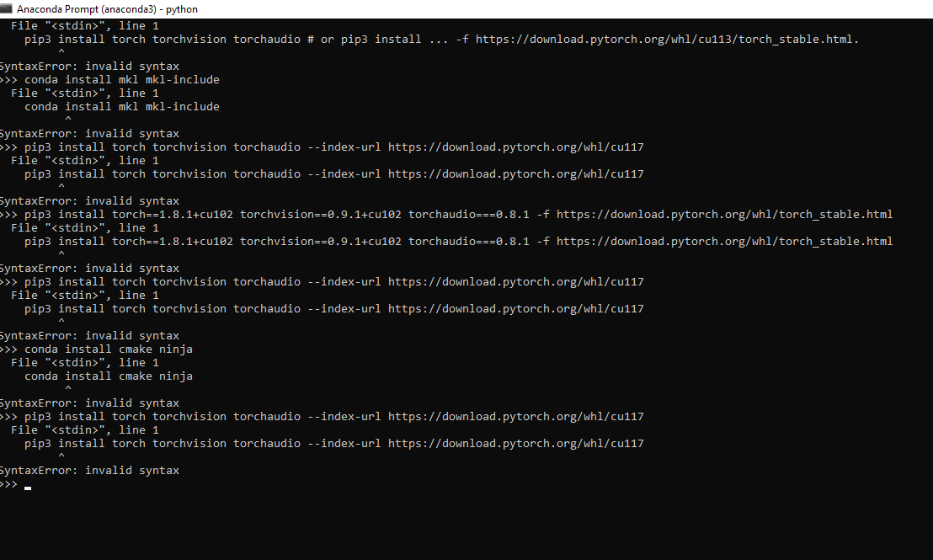Click the caret marker beneath the echoed cmake ninja command
The height and width of the screenshot is (560, 933).
point(68,389)
